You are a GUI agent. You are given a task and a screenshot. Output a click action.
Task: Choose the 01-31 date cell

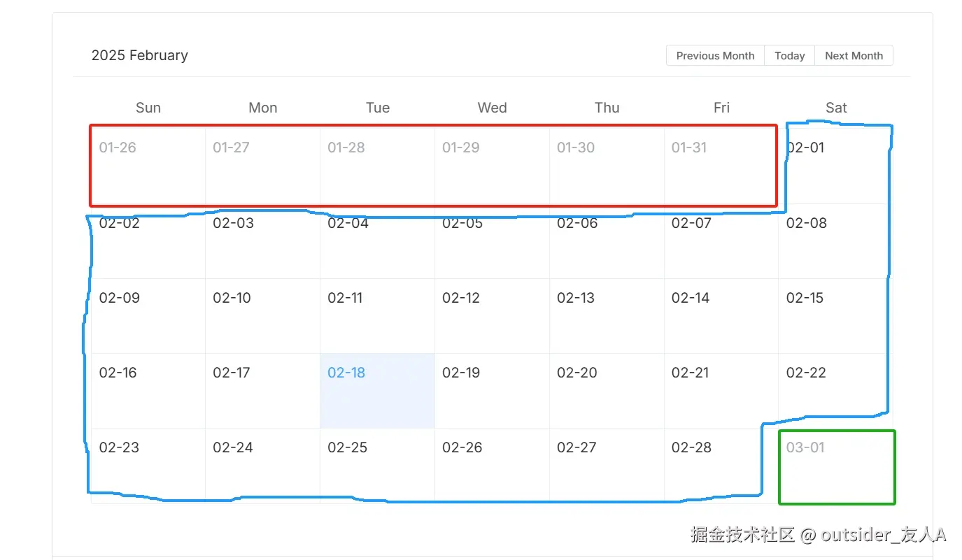click(x=721, y=166)
